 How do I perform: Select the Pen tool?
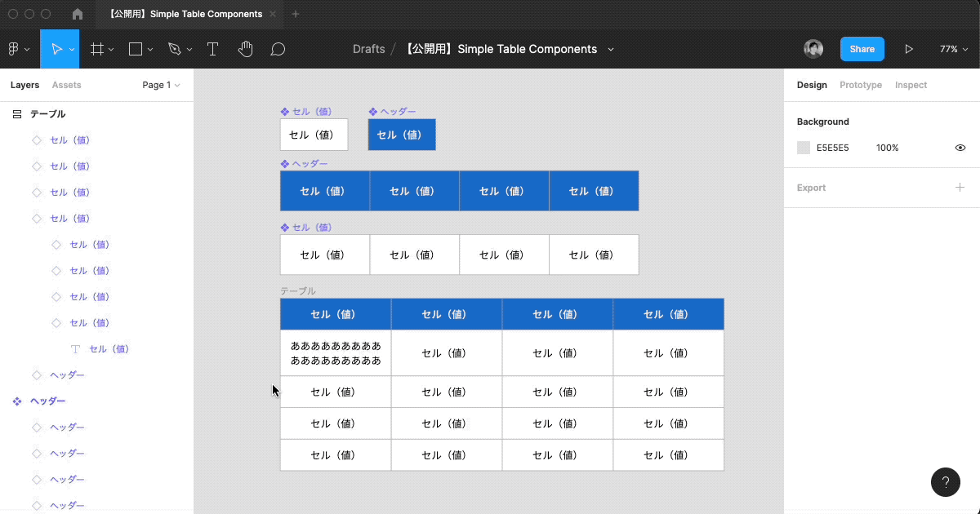[174, 49]
